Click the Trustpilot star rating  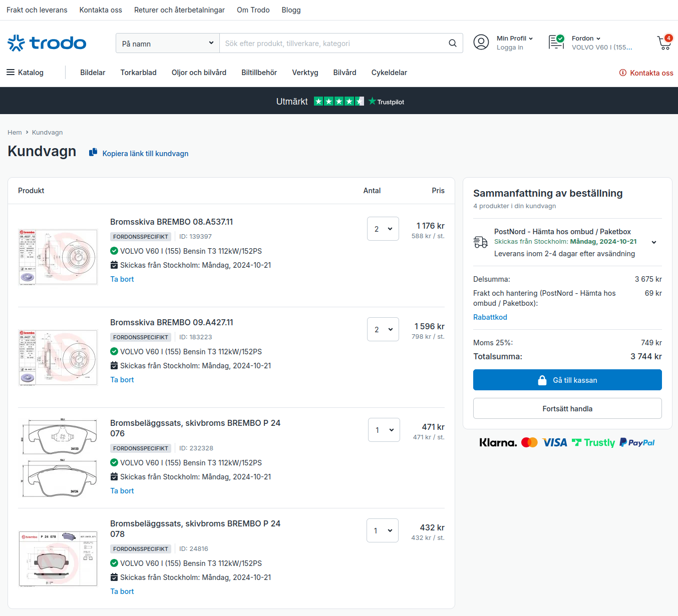339,101
